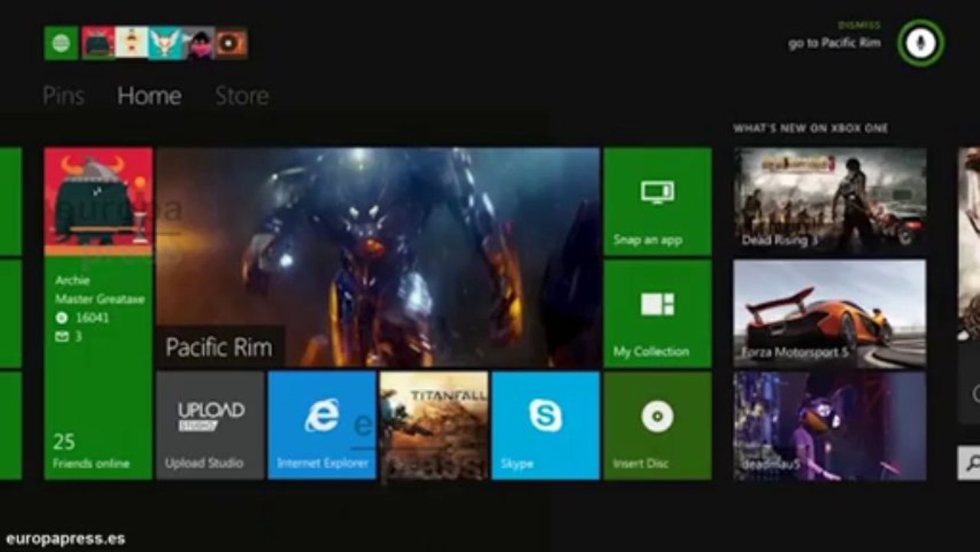Open Archie's profile gamerpic tile
This screenshot has width=980, height=552.
98,202
